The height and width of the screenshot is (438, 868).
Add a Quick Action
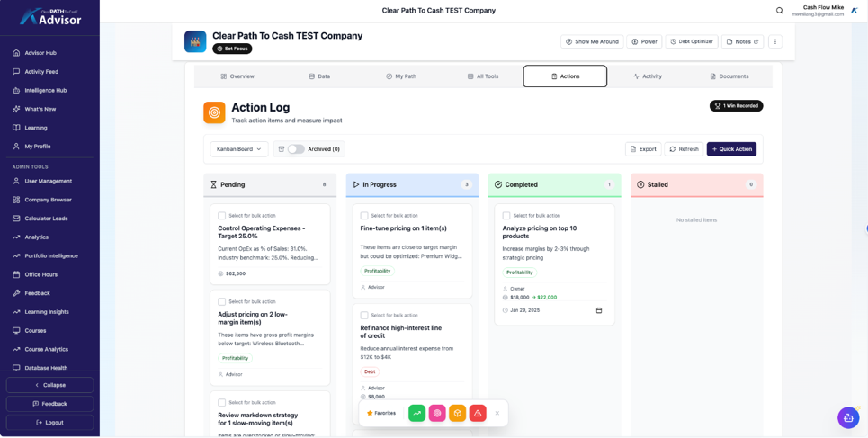tap(731, 149)
